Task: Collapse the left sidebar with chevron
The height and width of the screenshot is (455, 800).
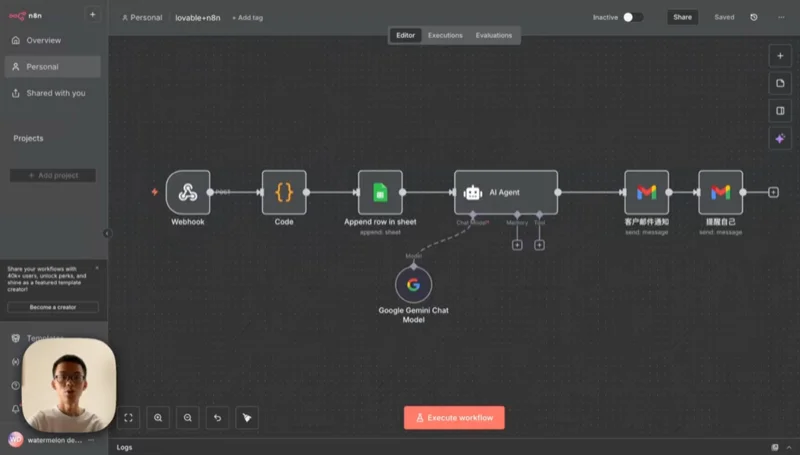Action: click(x=108, y=233)
